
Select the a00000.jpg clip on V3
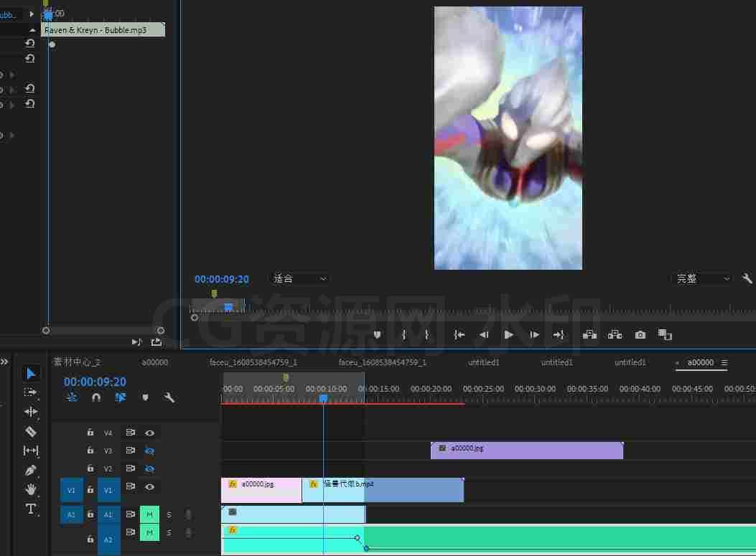pos(527,451)
